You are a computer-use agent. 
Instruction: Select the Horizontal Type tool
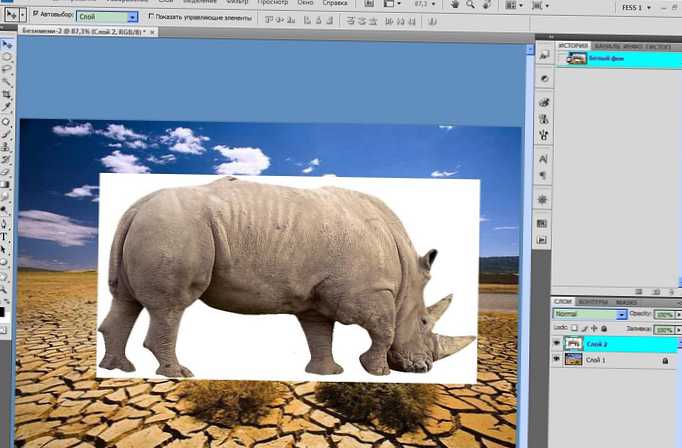pos(4,237)
